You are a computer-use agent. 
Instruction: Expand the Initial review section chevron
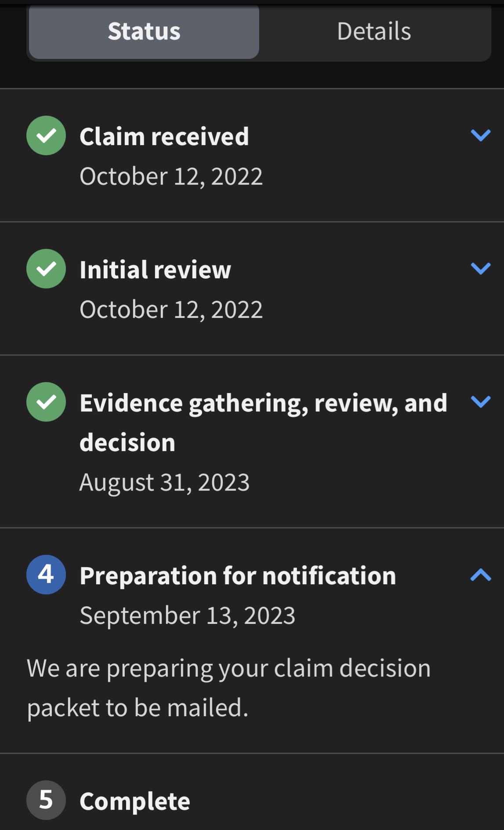coord(480,269)
